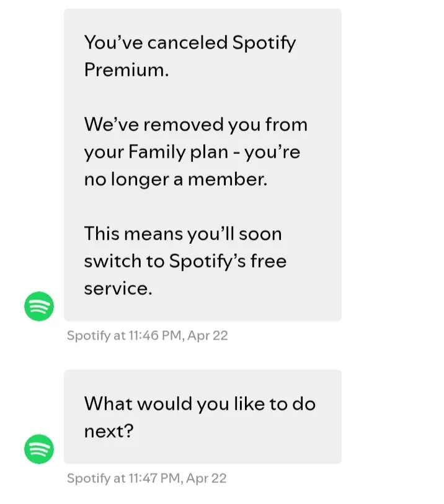Screen dimensions: 444x504
Task: Click the word "removed" in the second paragraph
Action: coord(184,124)
